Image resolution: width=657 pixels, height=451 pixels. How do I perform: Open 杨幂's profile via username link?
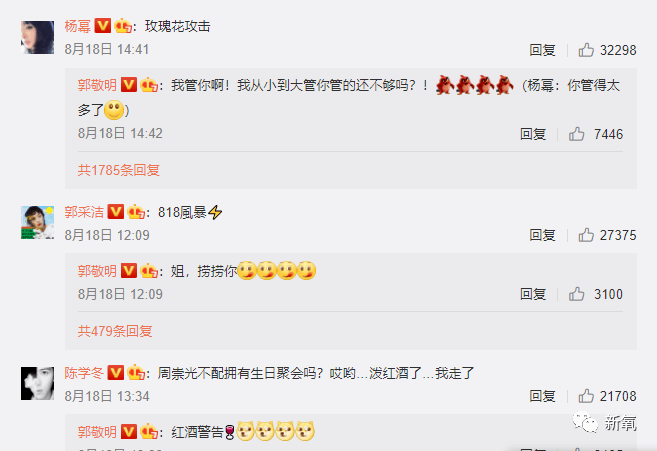(78, 26)
